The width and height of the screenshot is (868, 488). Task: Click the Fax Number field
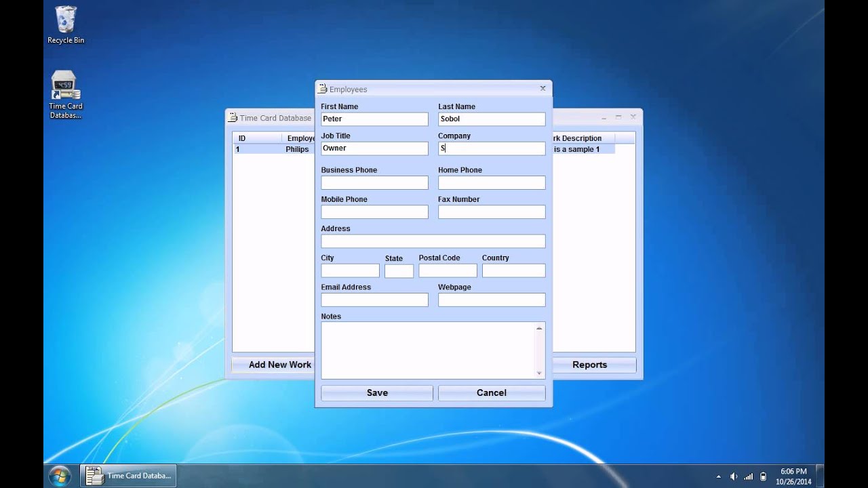pyautogui.click(x=492, y=211)
